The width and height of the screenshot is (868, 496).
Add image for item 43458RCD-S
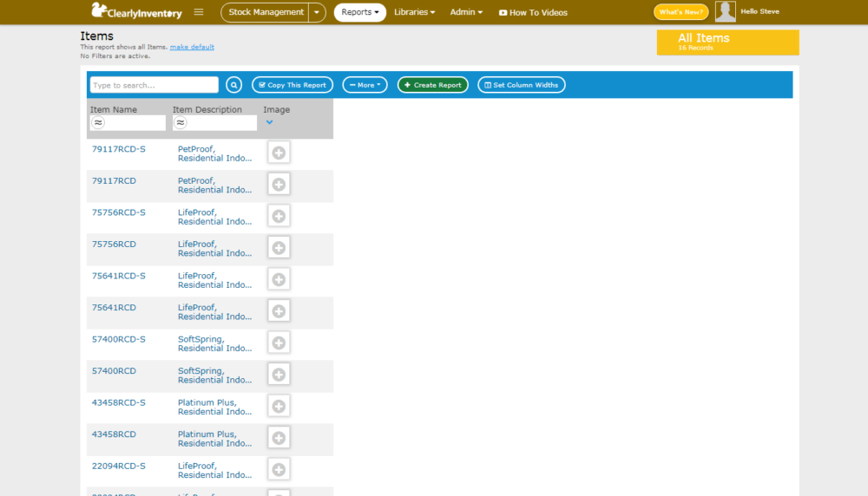[279, 406]
